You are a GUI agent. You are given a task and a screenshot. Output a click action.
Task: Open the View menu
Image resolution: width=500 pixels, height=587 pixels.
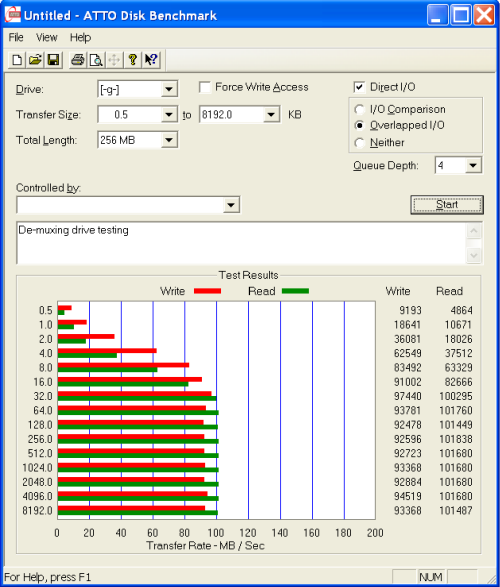47,37
